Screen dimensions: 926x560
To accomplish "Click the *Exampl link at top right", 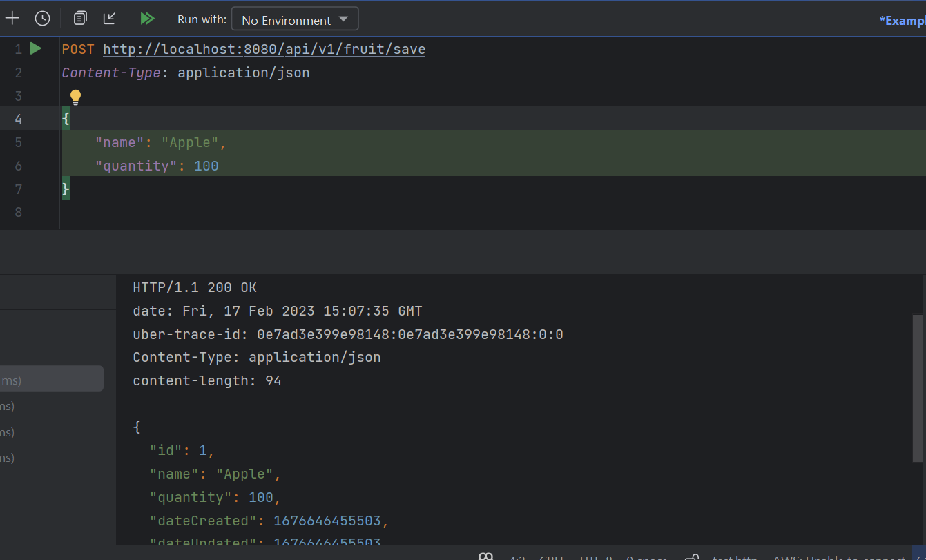I will pos(902,21).
